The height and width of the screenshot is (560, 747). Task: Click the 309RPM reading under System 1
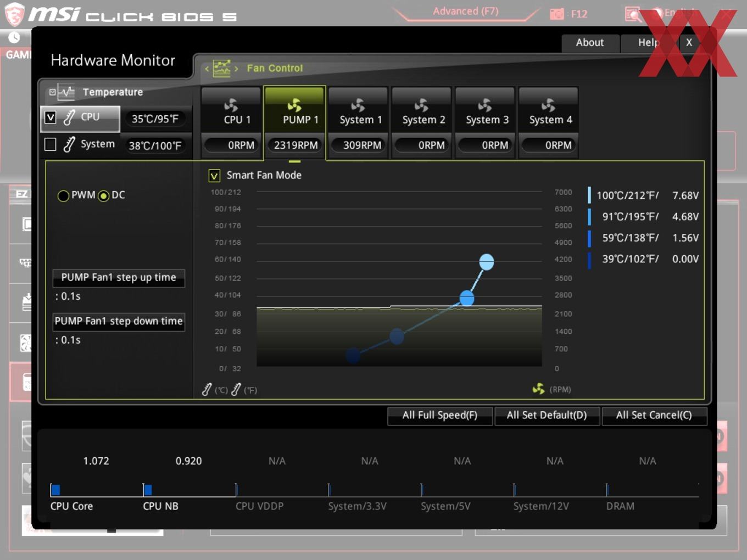(358, 145)
